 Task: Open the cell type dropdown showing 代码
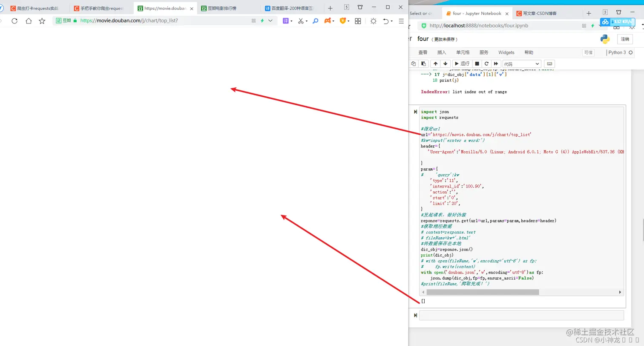click(x=522, y=63)
